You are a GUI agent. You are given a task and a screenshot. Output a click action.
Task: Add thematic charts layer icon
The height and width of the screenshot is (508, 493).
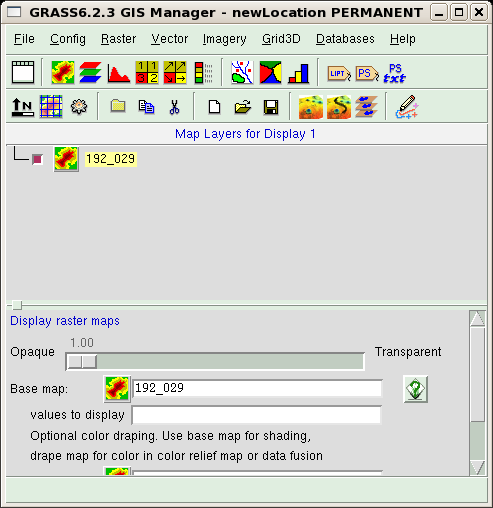(x=299, y=73)
